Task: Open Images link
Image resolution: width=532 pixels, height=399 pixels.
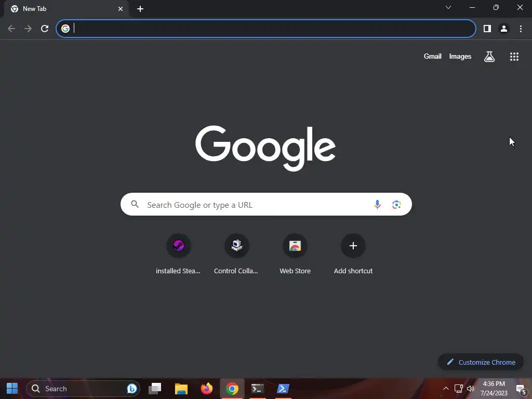Action: tap(460, 56)
